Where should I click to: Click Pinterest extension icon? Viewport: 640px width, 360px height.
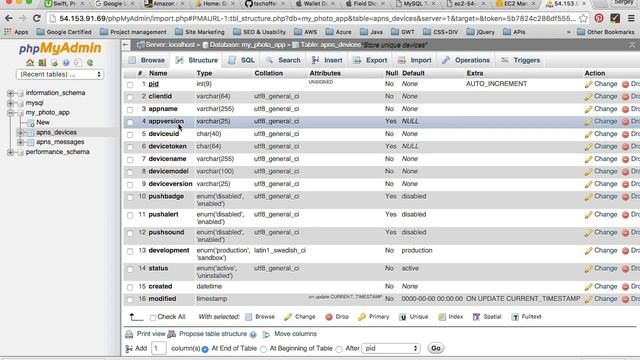[x=599, y=18]
